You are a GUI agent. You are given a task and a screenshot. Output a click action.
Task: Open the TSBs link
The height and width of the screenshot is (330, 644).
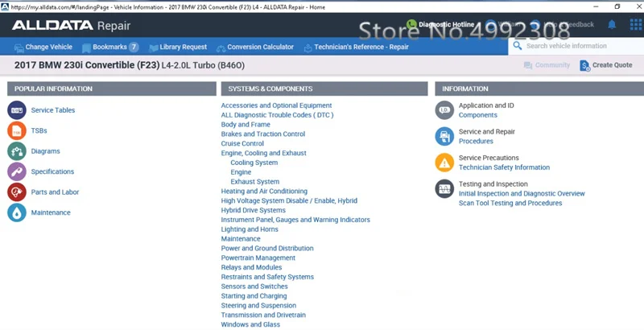click(39, 130)
